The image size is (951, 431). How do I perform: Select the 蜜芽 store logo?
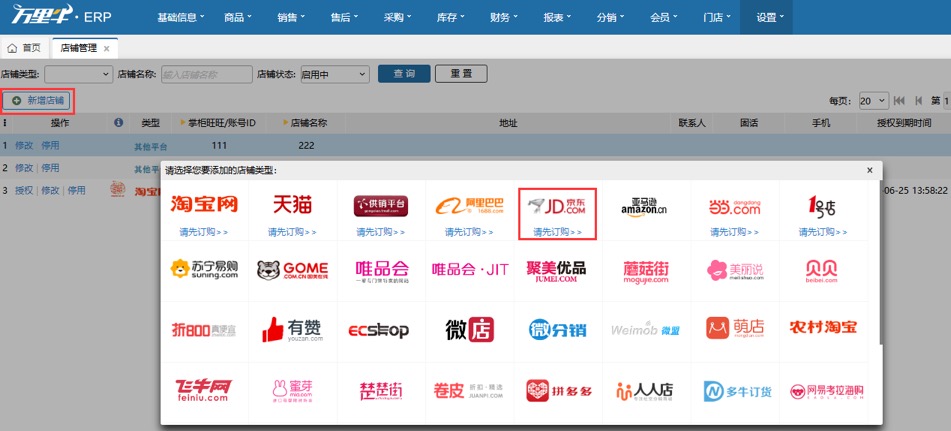pos(292,392)
